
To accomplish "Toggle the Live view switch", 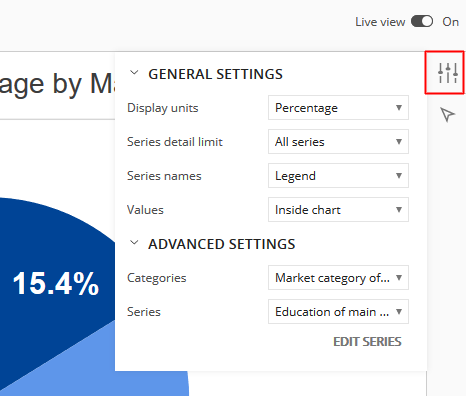I will pos(422,22).
